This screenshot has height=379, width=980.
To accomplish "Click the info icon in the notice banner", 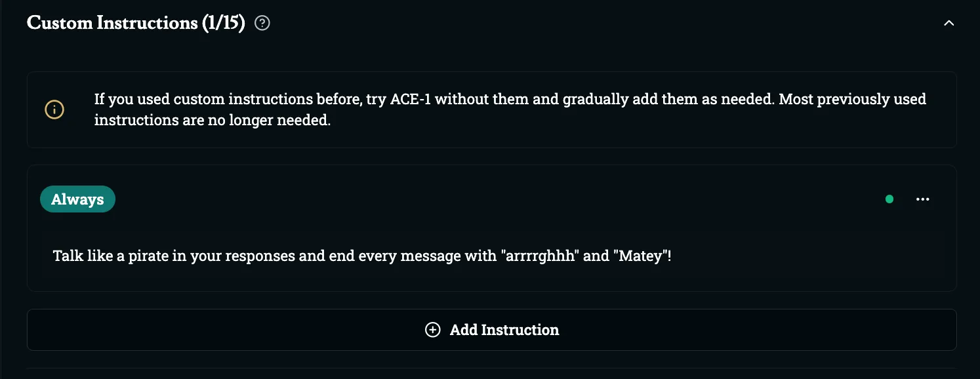I will coord(54,110).
